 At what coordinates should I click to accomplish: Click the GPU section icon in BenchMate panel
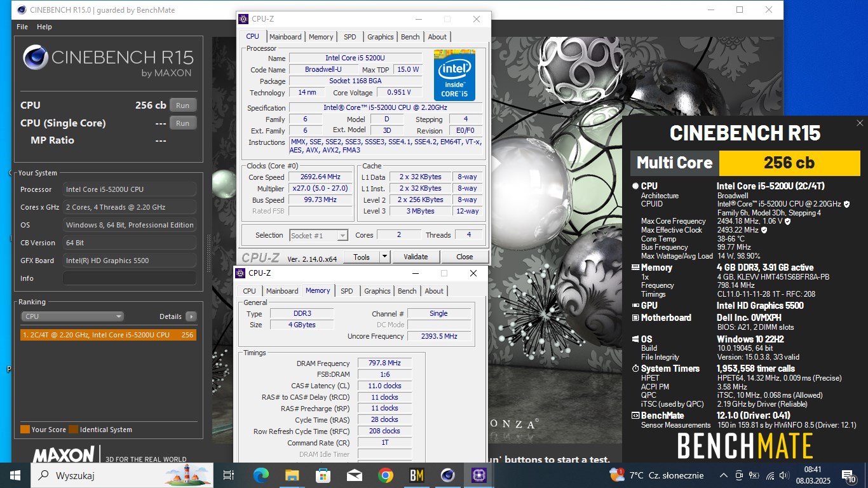[635, 306]
